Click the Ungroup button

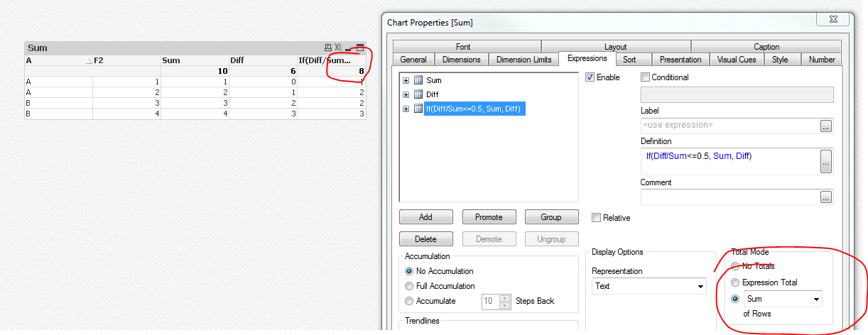click(x=551, y=239)
